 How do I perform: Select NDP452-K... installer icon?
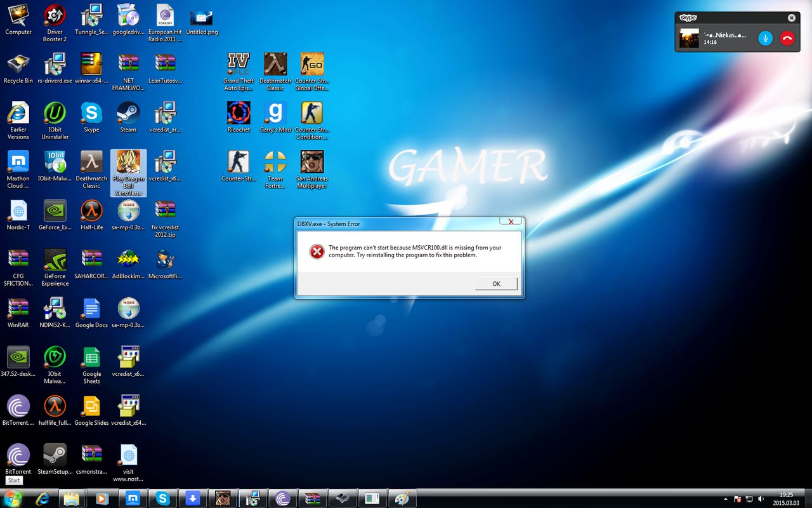click(55, 312)
